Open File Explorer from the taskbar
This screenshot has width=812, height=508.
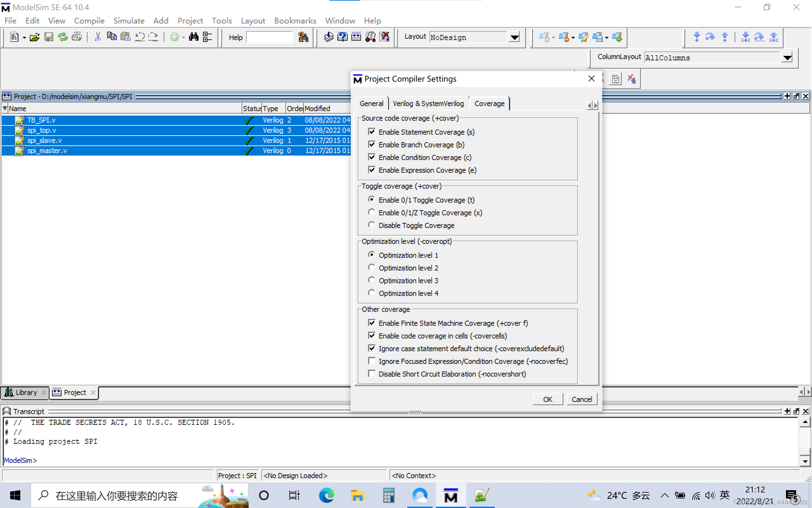(357, 495)
